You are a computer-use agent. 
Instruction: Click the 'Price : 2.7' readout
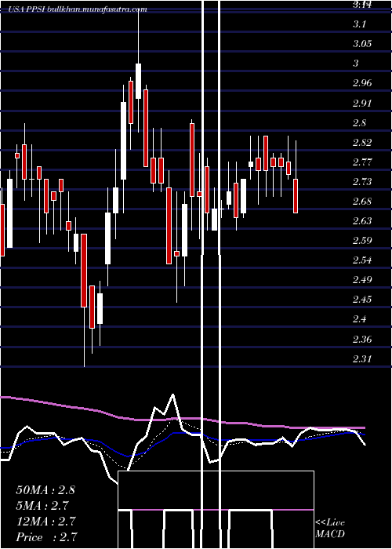pos(46,537)
